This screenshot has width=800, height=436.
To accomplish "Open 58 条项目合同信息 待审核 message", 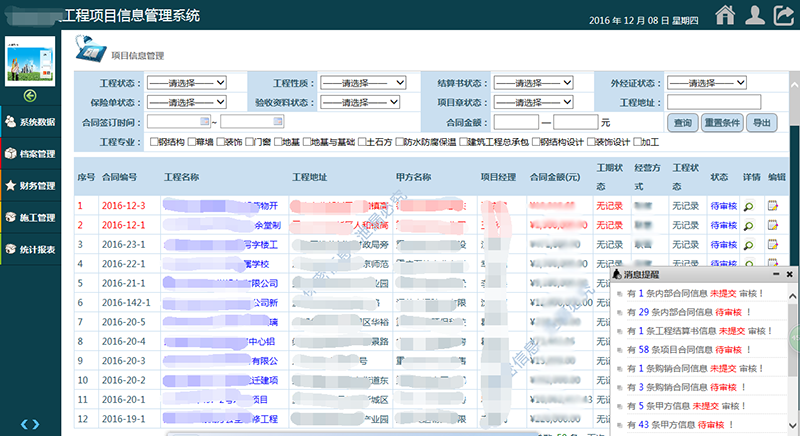I will (689, 350).
